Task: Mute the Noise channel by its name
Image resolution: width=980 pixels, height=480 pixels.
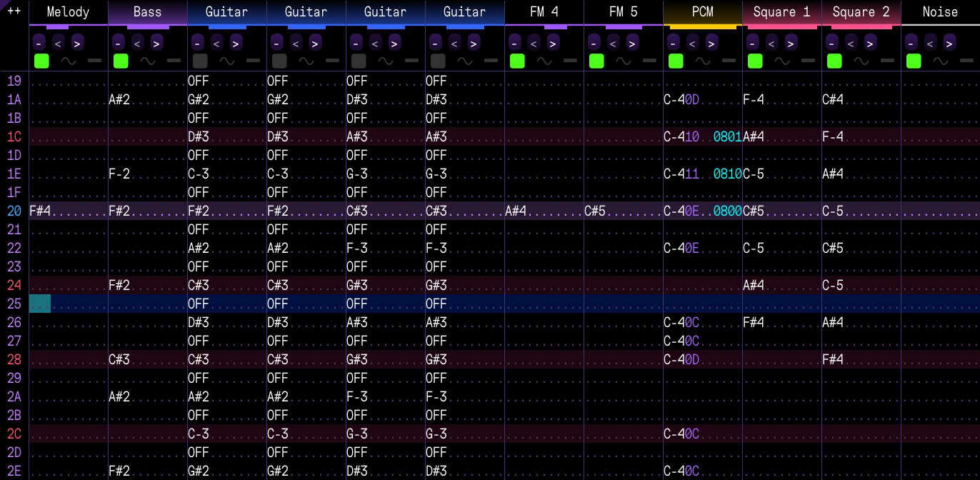Action: (x=940, y=12)
